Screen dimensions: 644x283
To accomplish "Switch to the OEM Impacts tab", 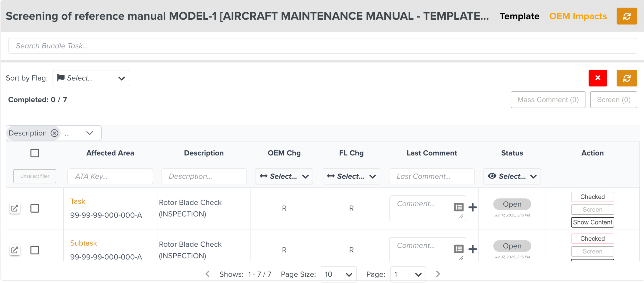I will click(x=578, y=16).
